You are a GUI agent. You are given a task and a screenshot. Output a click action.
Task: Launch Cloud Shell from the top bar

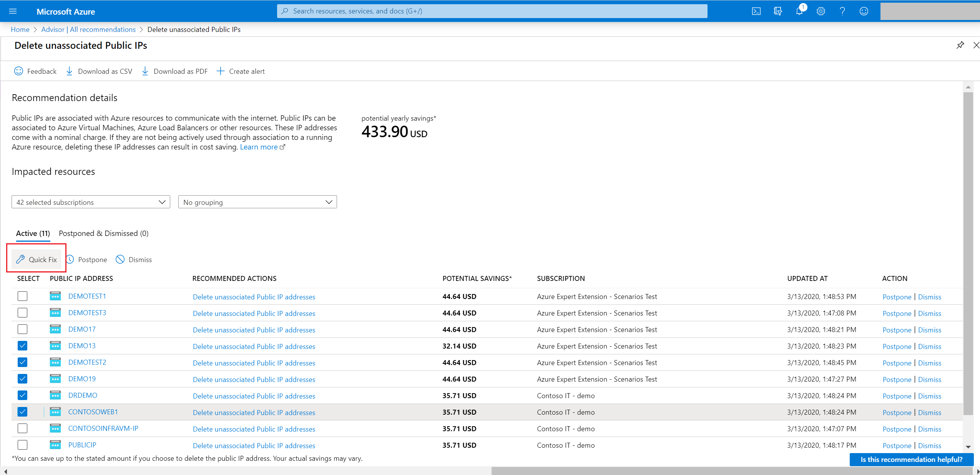click(756, 11)
